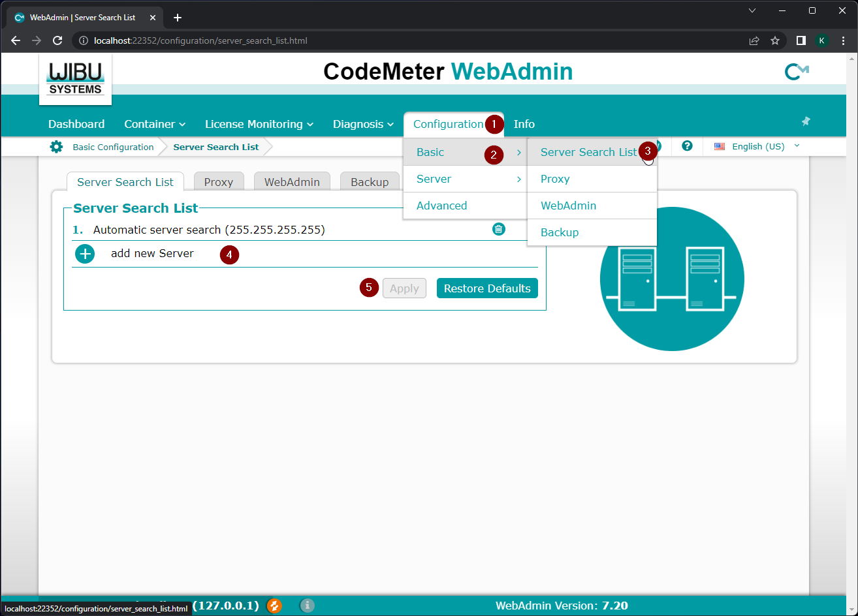858x616 pixels.
Task: Expand the Server submenu
Action: tap(465, 179)
